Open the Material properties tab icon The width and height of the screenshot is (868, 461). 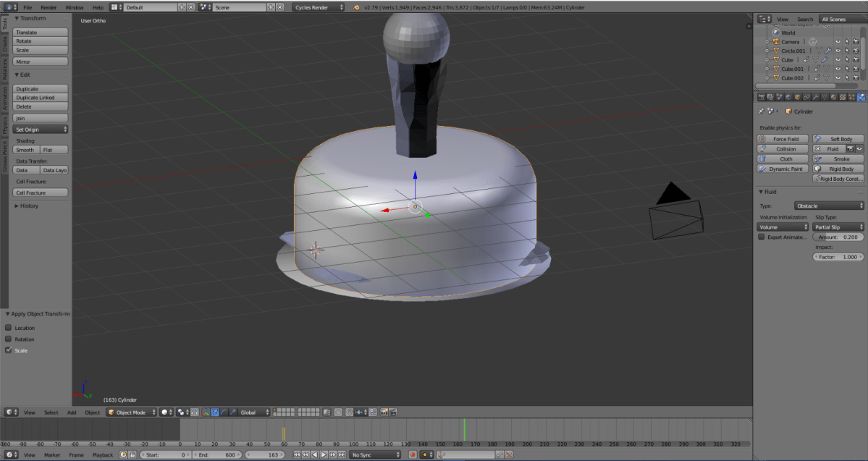[x=834, y=97]
